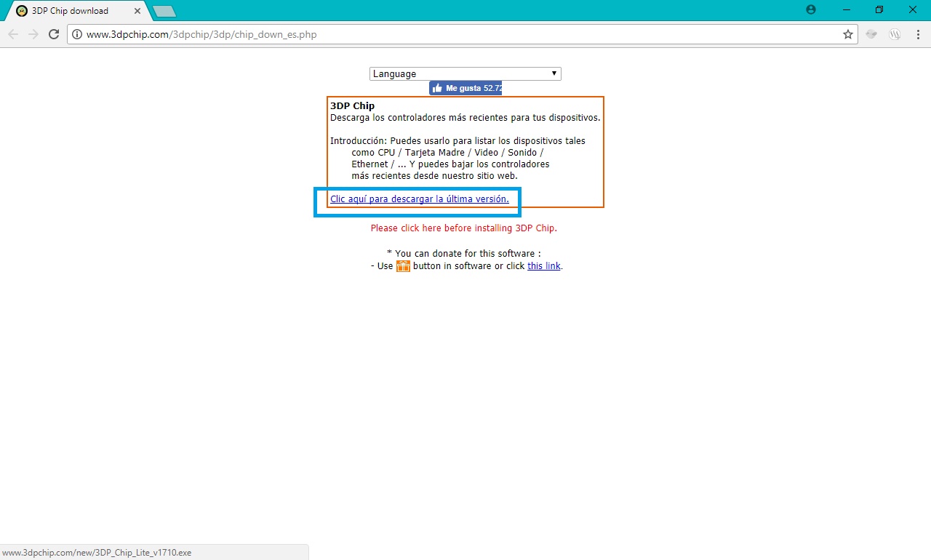This screenshot has height=560, width=931.
Task: Minimize the Chrome window
Action: [846, 9]
